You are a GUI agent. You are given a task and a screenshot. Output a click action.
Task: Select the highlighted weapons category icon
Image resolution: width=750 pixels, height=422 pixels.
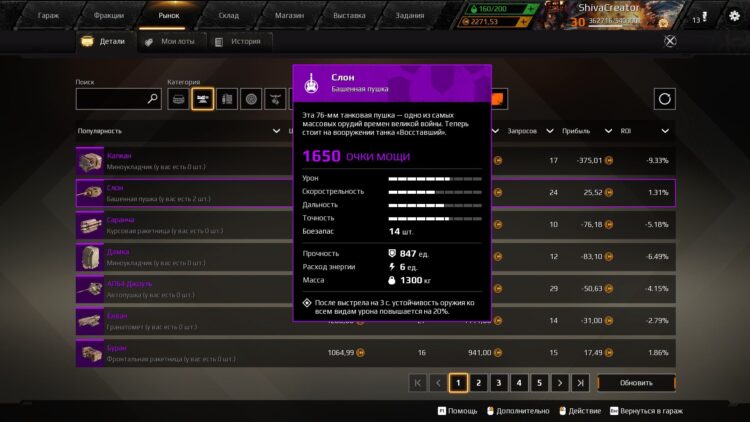pyautogui.click(x=202, y=99)
